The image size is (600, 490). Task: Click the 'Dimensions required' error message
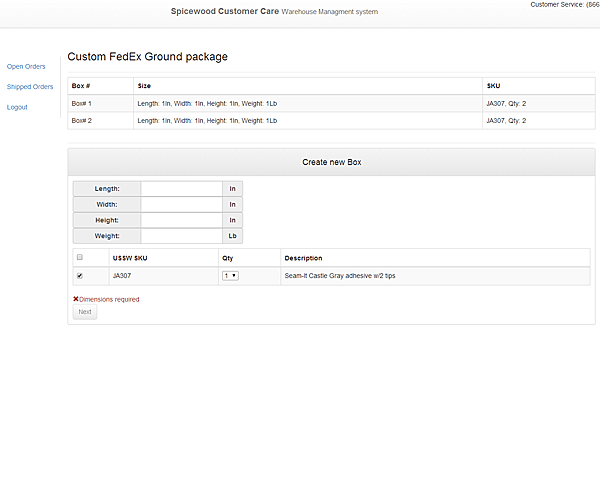pos(109,300)
